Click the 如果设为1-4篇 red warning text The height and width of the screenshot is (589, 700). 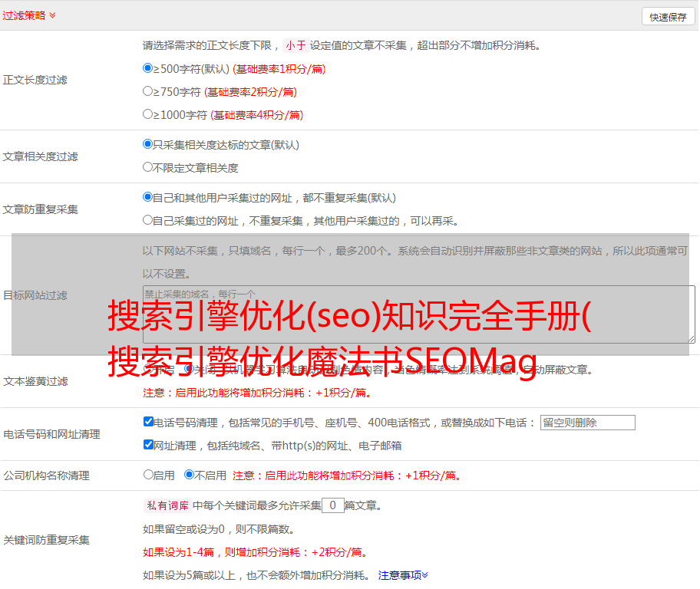tap(256, 552)
